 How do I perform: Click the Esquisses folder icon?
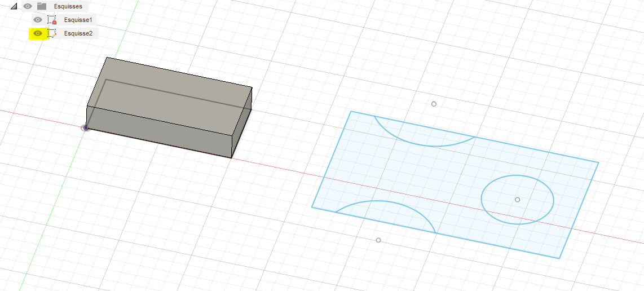click(42, 6)
